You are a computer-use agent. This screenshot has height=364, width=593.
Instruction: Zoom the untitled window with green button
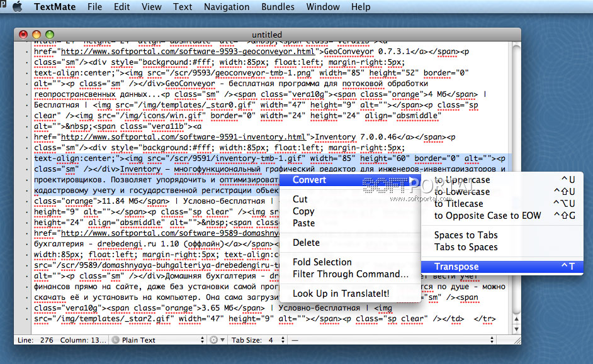[50, 35]
